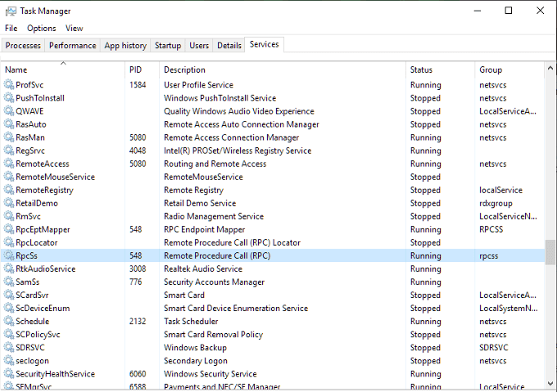This screenshot has width=557, height=392.
Task: Open the Options menu
Action: click(41, 29)
